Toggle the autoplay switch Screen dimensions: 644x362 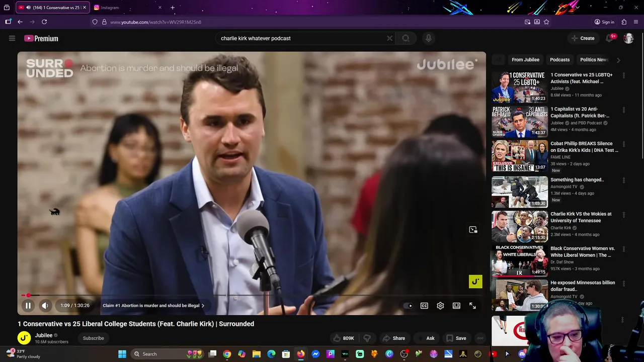pos(409,306)
